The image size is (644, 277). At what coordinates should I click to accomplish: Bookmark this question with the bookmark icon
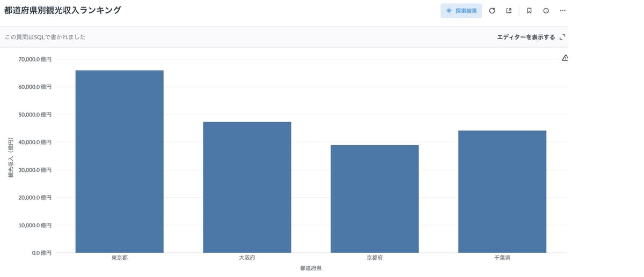click(529, 11)
